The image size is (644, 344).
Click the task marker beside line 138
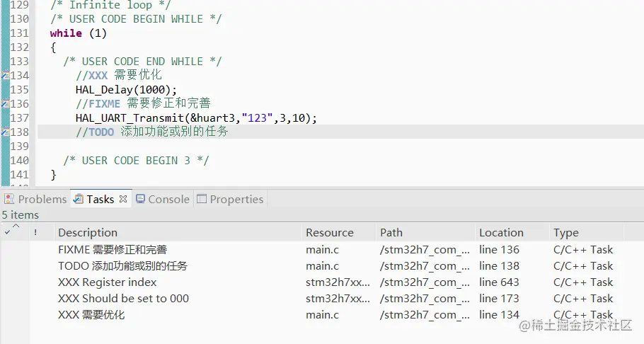[x=6, y=132]
